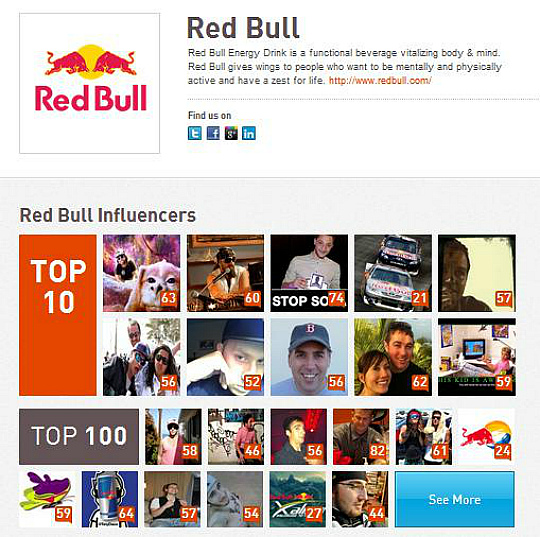Viewport: 540px width, 537px height.
Task: Open the couple's photo with score 62
Action: 393,357
